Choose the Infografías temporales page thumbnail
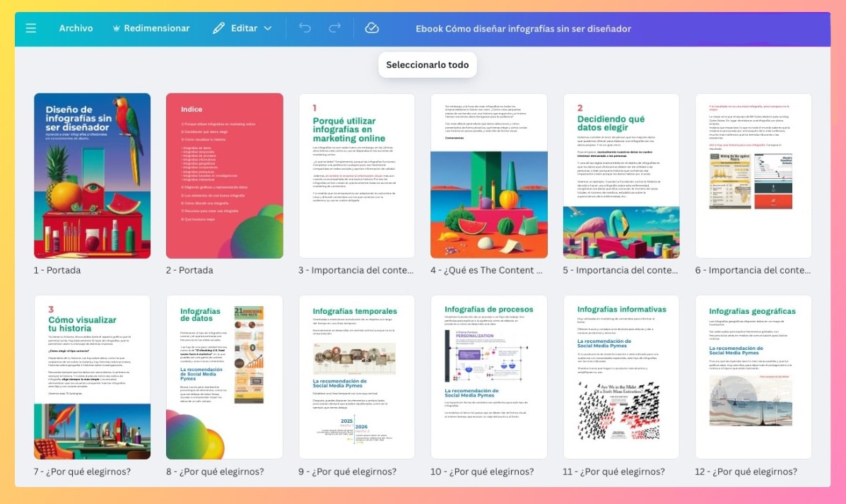The width and height of the screenshot is (846, 504). point(356,377)
